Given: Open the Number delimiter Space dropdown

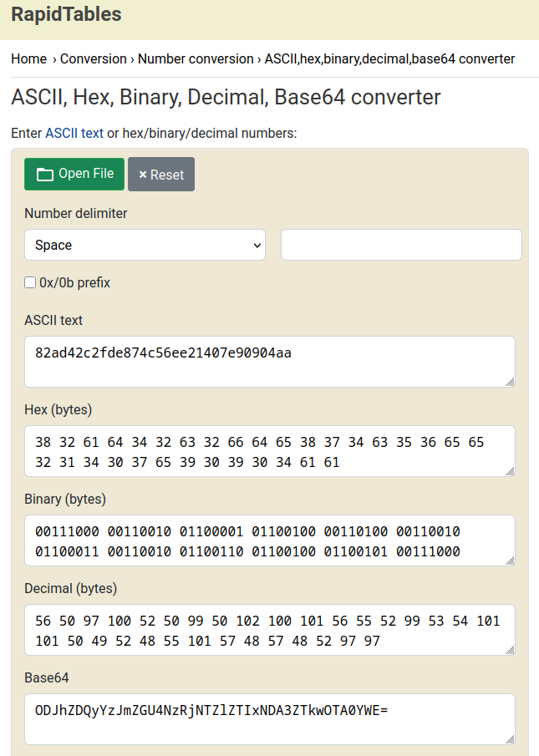Looking at the screenshot, I should pyautogui.click(x=145, y=245).
